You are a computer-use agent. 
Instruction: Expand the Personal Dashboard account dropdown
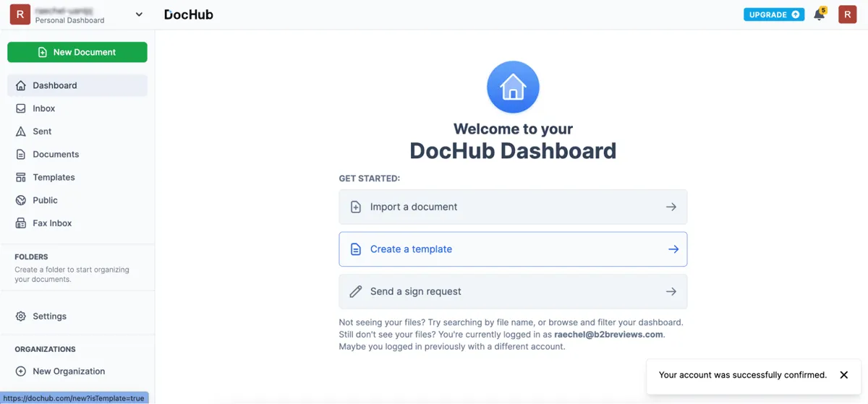pyautogui.click(x=139, y=14)
